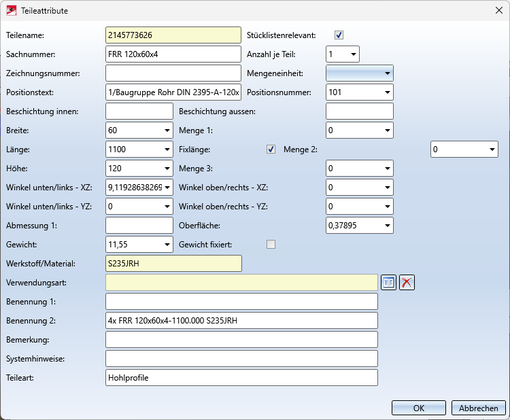Open the Breite value dropdown
Screen dimensions: 510x420
167,130
